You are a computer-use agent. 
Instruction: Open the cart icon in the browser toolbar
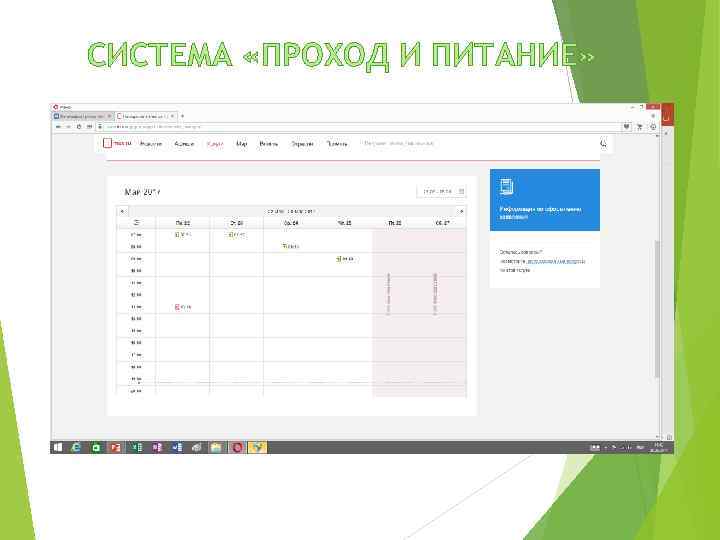(640, 126)
